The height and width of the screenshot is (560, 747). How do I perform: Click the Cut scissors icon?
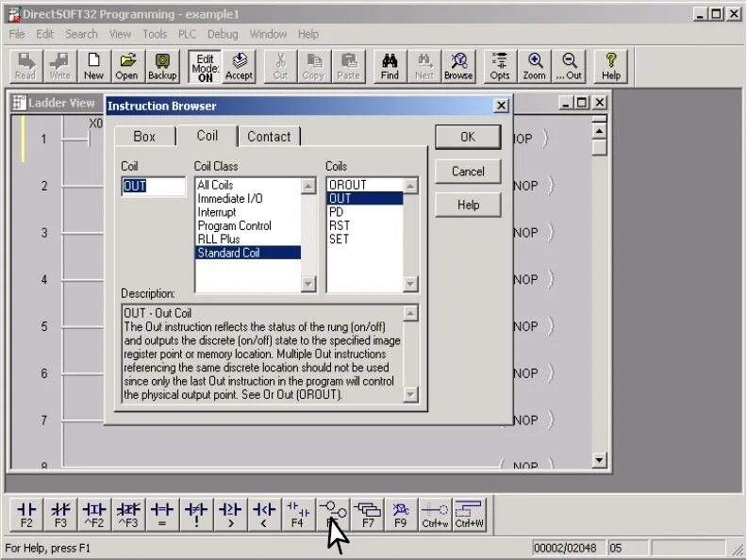[281, 67]
